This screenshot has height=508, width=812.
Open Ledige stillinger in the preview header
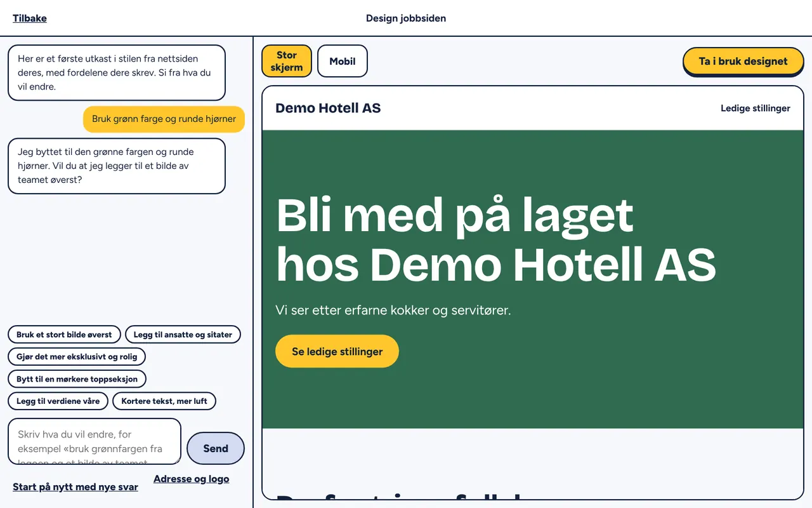tap(756, 108)
